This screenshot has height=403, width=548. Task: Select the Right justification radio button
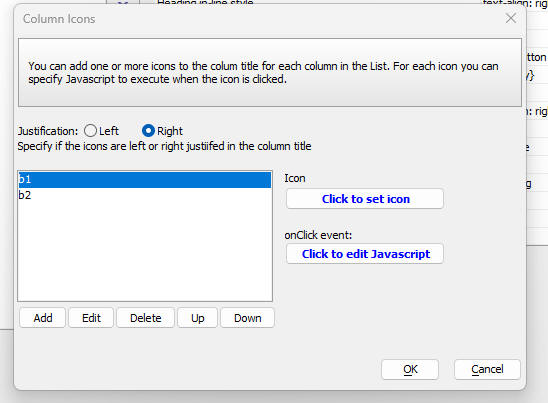coord(148,131)
